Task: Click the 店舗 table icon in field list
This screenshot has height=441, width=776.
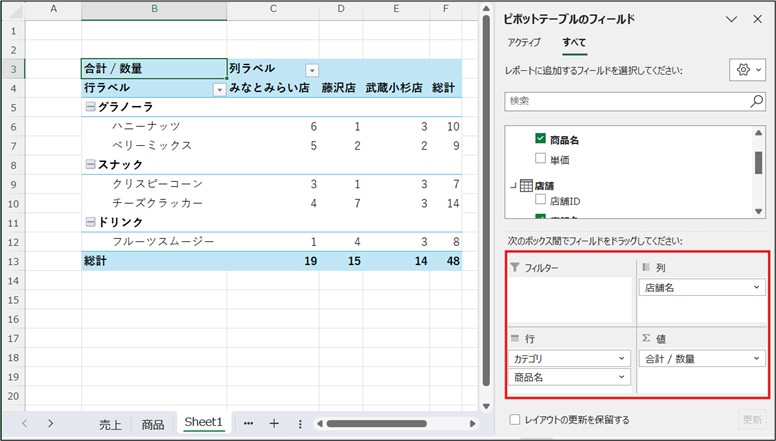Action: click(526, 186)
